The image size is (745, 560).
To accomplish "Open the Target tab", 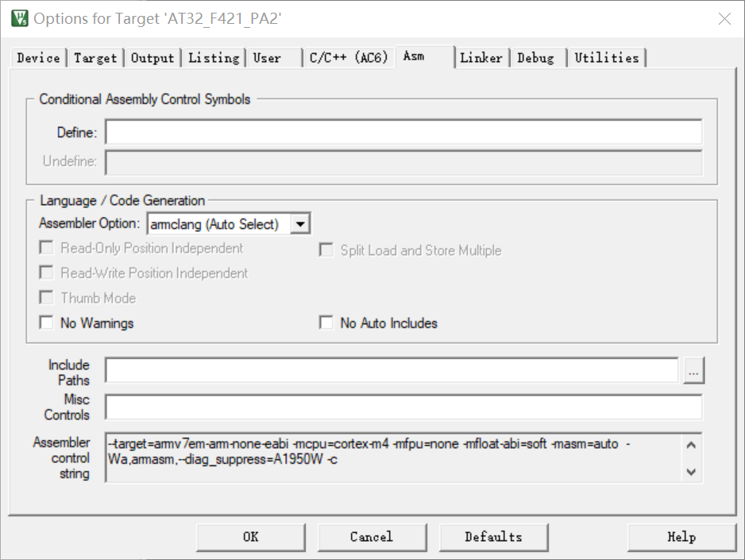I will tap(95, 58).
